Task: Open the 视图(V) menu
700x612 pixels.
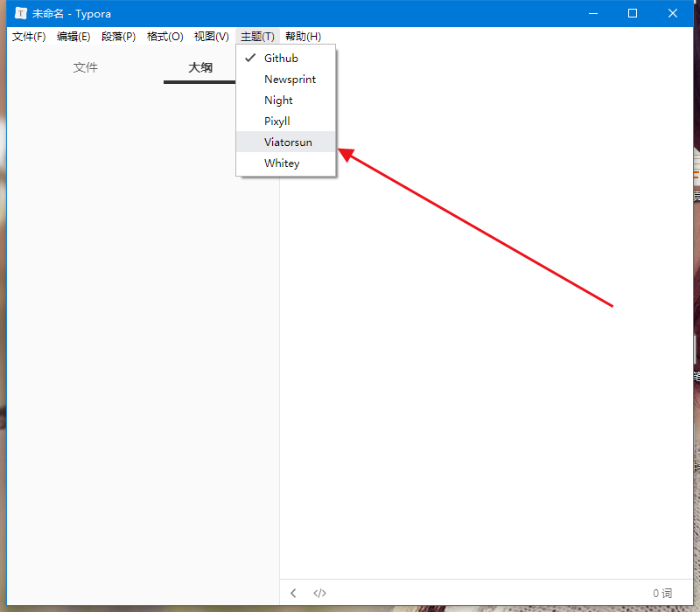Action: pyautogui.click(x=211, y=37)
